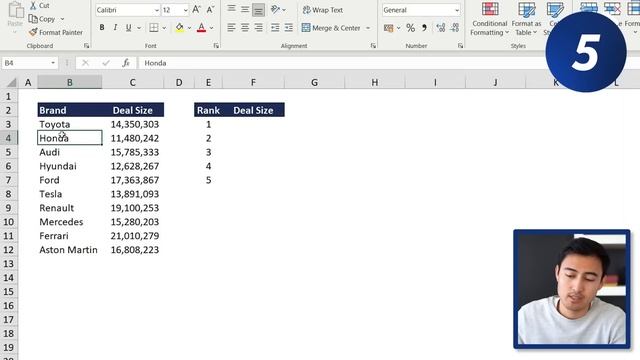
Task: Toggle Bold formatting
Action: (x=102, y=28)
